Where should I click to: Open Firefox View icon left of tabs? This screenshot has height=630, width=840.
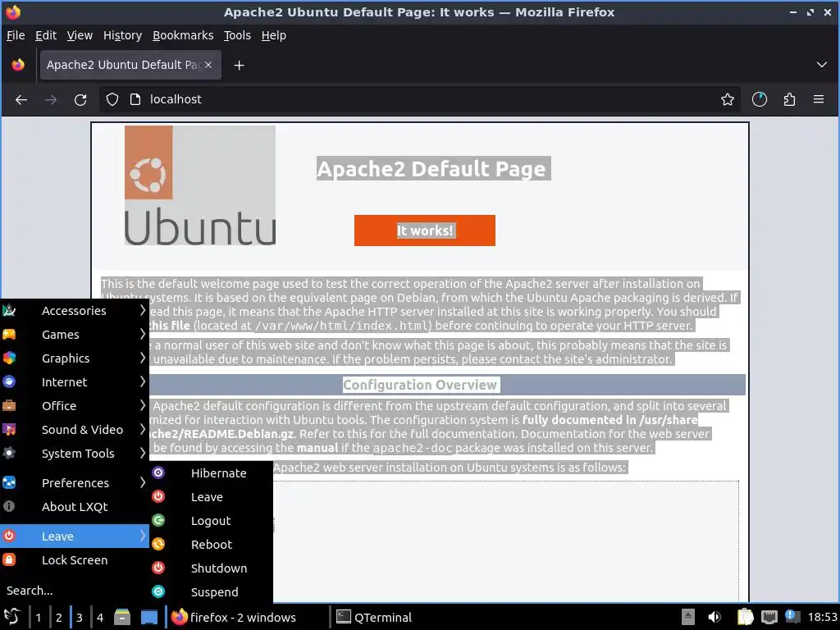click(x=18, y=65)
